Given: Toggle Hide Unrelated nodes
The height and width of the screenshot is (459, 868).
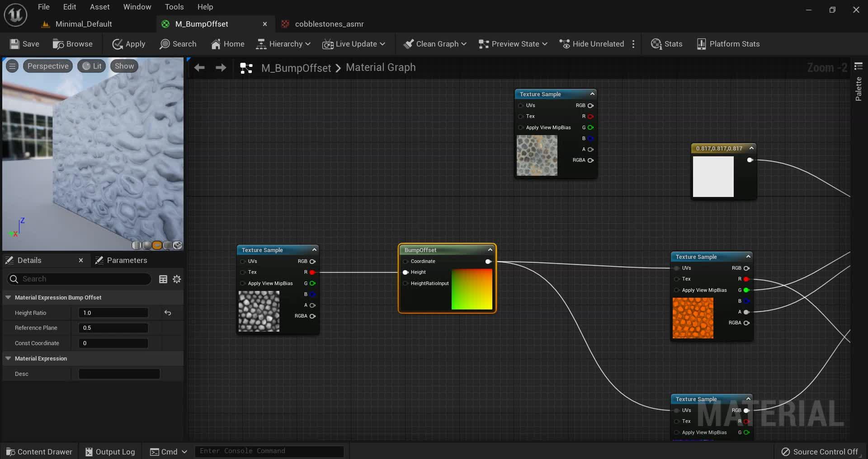Looking at the screenshot, I should coord(591,44).
